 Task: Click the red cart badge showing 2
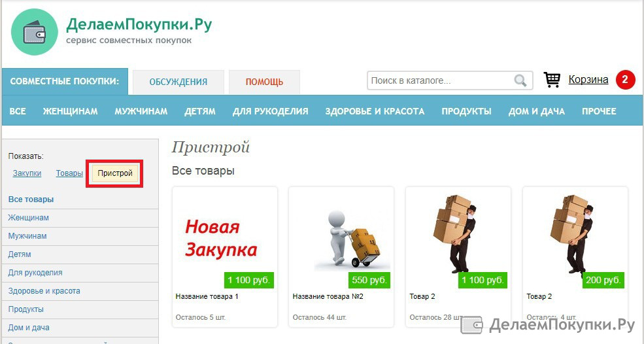coord(625,80)
